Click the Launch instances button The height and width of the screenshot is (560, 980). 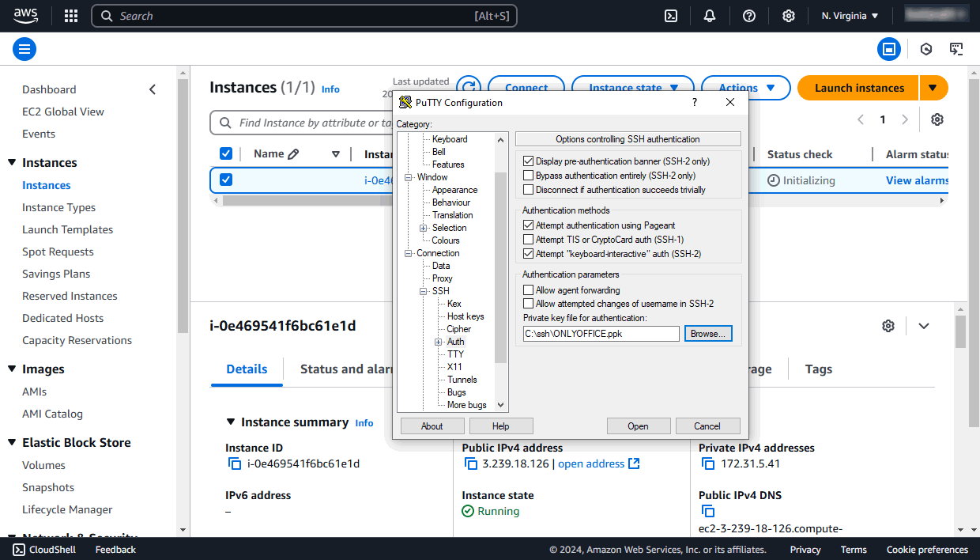pyautogui.click(x=857, y=88)
